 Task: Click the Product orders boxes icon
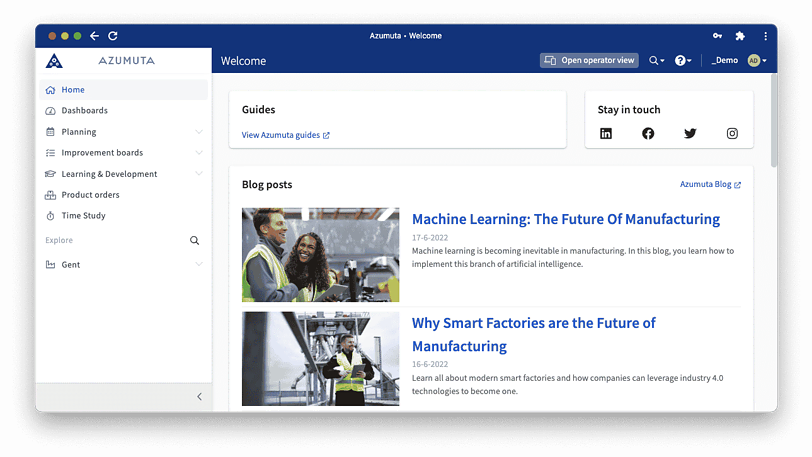(50, 195)
